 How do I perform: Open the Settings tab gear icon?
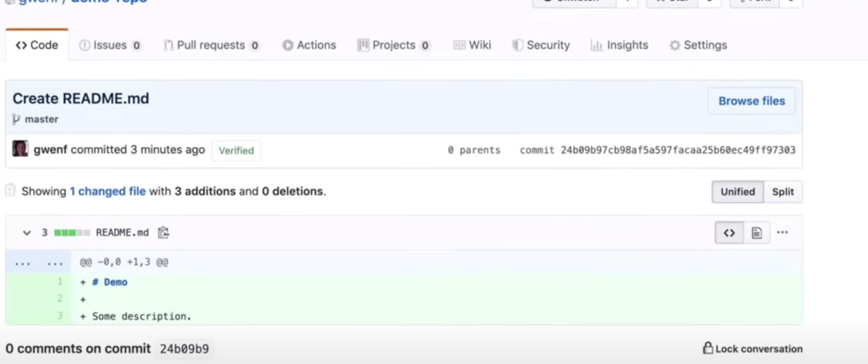pyautogui.click(x=675, y=45)
